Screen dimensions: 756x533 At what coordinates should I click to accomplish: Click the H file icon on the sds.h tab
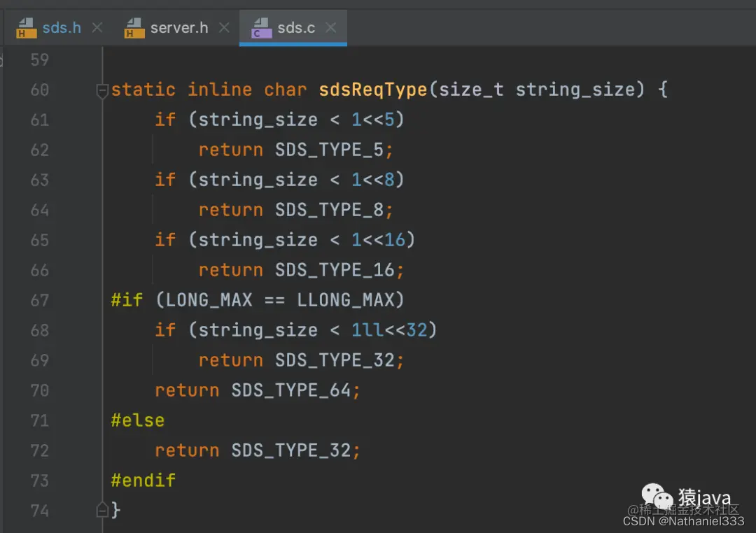tap(26, 27)
